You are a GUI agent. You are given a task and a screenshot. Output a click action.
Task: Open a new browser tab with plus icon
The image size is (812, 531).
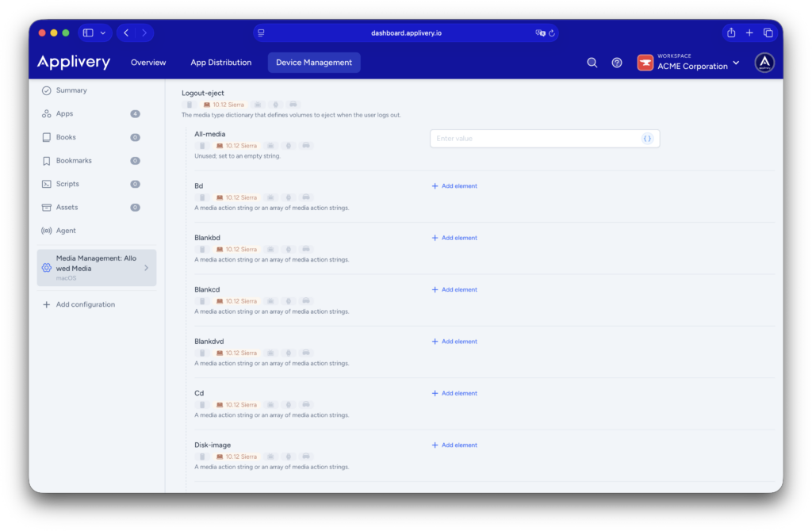(x=749, y=32)
